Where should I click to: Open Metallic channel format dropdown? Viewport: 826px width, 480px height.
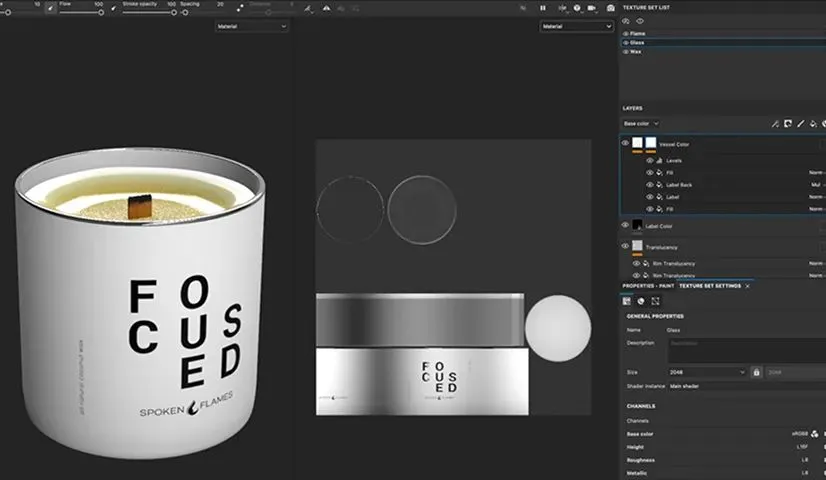point(804,473)
